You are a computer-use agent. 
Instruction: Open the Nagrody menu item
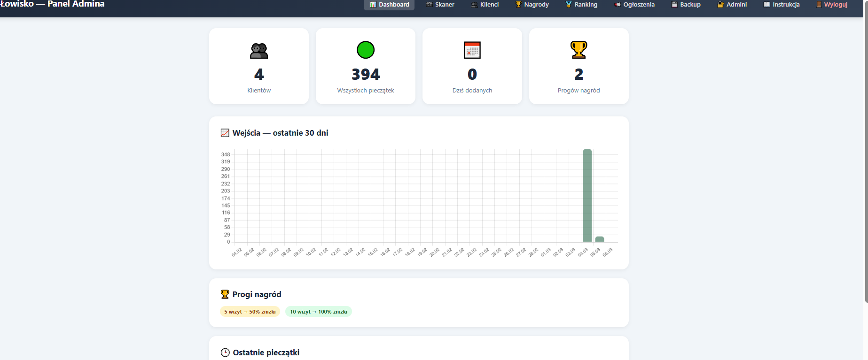click(532, 5)
